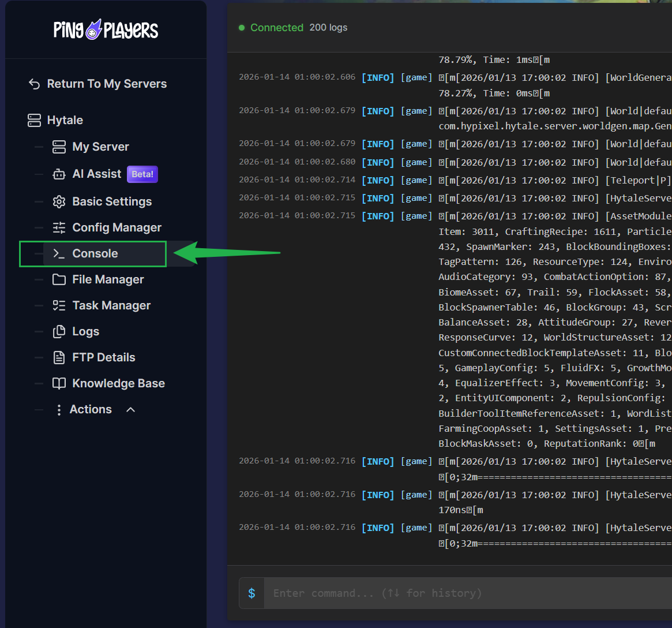Screen dimensions: 672x628
Task: Click the command input field
Action: [404, 593]
